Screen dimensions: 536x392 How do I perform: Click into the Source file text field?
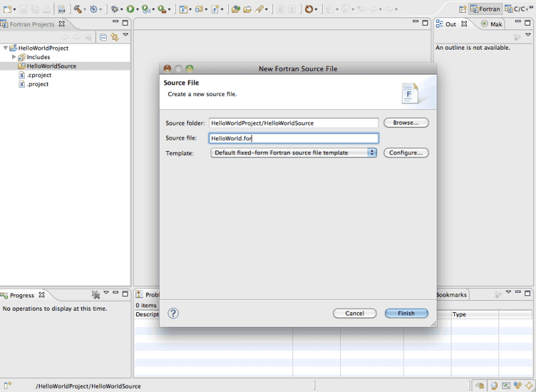pos(293,138)
